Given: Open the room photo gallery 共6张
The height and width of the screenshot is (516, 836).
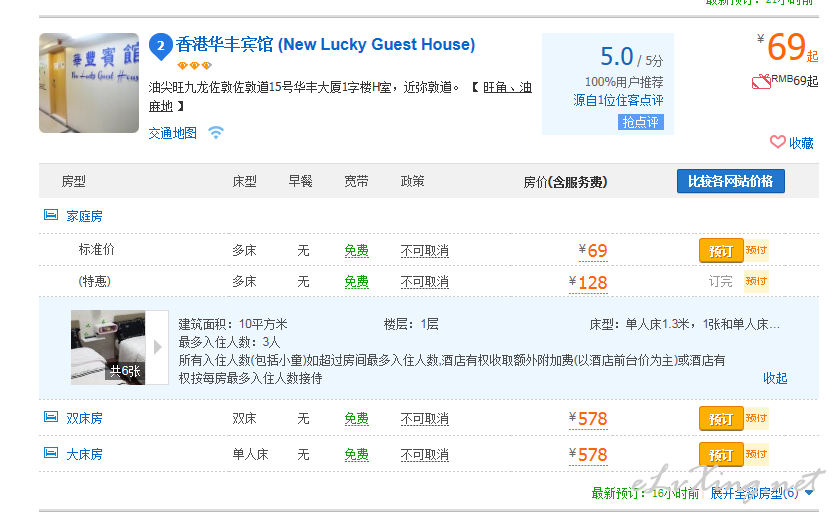Looking at the screenshot, I should pos(108,348).
